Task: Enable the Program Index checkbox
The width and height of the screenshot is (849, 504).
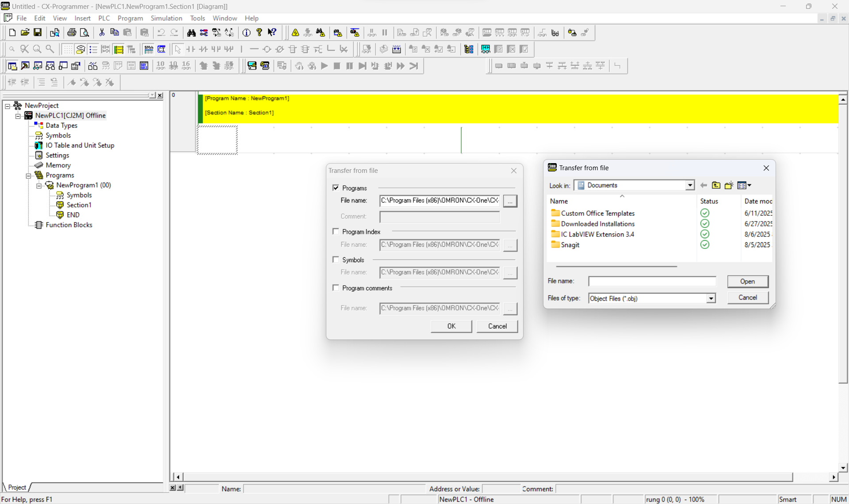Action: (336, 232)
